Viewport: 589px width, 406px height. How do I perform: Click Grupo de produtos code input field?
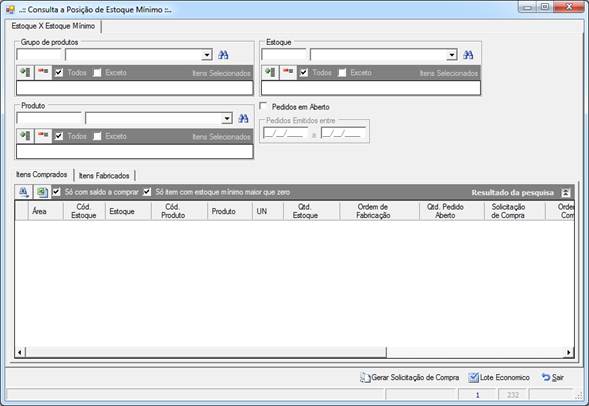click(x=39, y=55)
